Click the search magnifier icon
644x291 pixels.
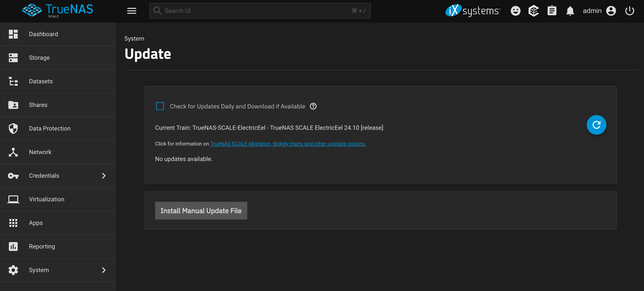(157, 11)
